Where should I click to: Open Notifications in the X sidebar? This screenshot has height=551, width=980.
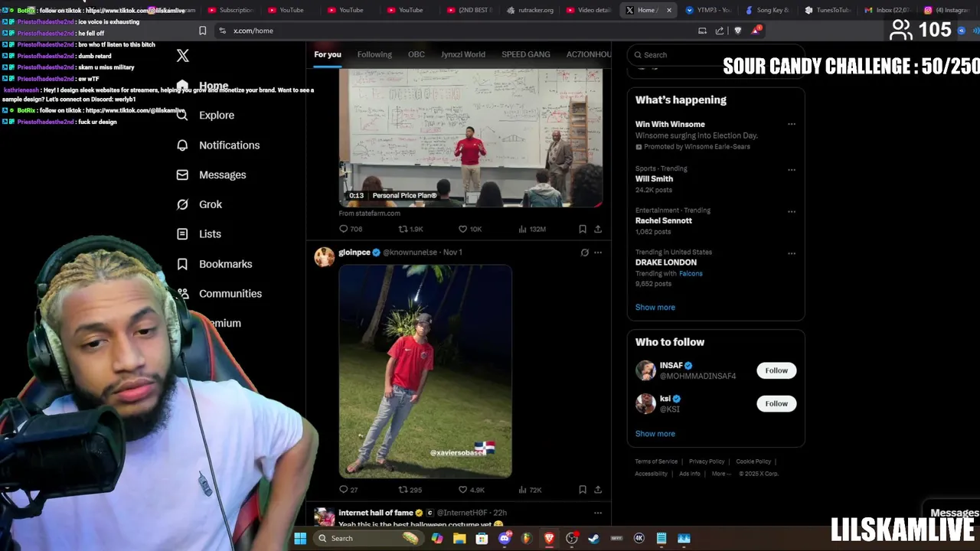point(218,145)
